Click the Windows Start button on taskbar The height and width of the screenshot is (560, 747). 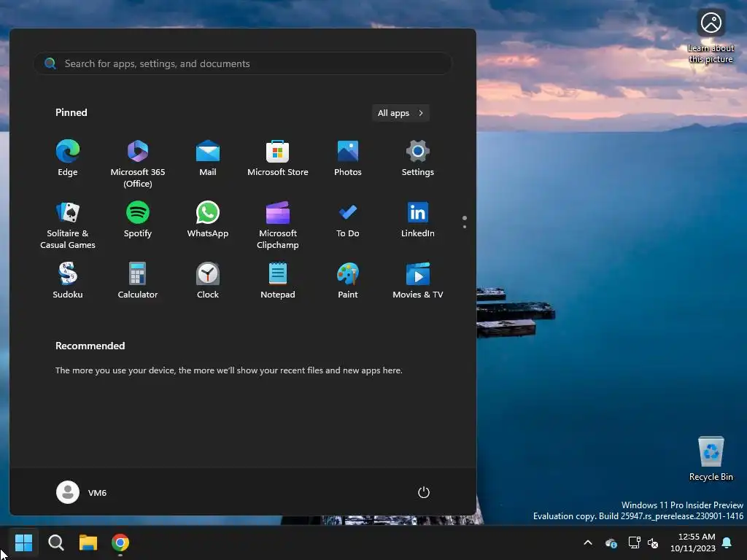point(23,542)
